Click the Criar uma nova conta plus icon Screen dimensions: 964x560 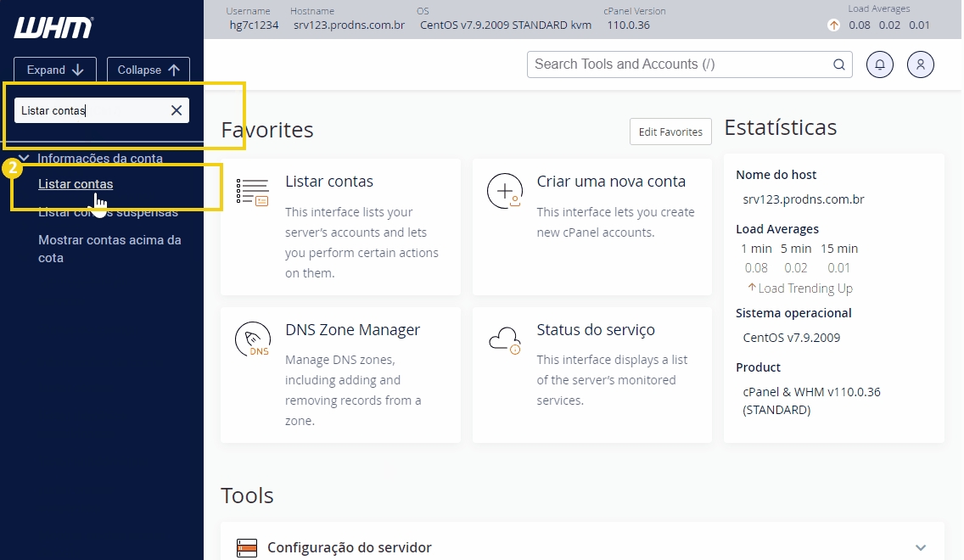[x=505, y=191]
